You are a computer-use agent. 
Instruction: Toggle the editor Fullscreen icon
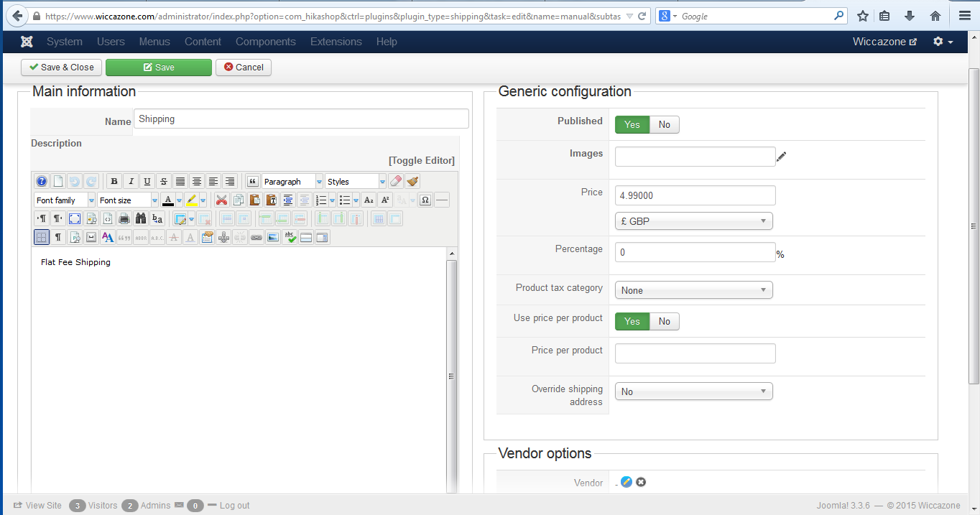[75, 219]
